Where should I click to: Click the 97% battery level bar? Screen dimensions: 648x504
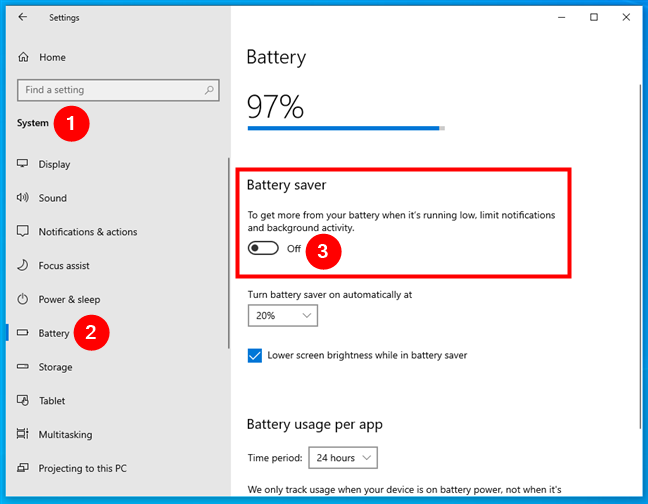coord(346,128)
